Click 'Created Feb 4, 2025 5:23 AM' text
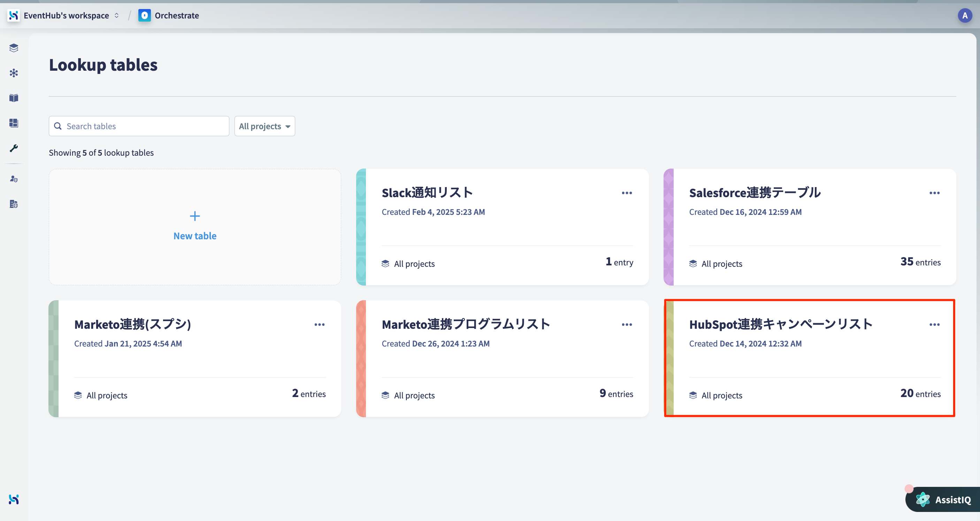 tap(433, 212)
